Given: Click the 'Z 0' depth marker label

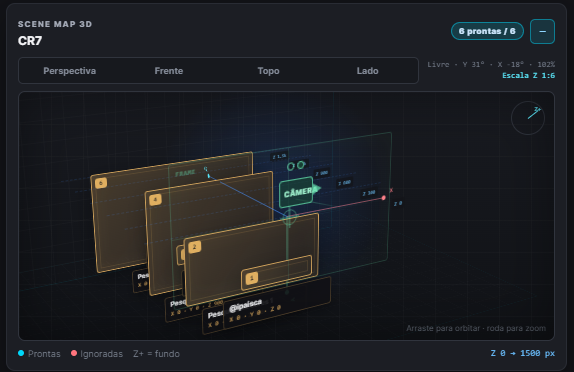Looking at the screenshot, I should click(x=398, y=203).
